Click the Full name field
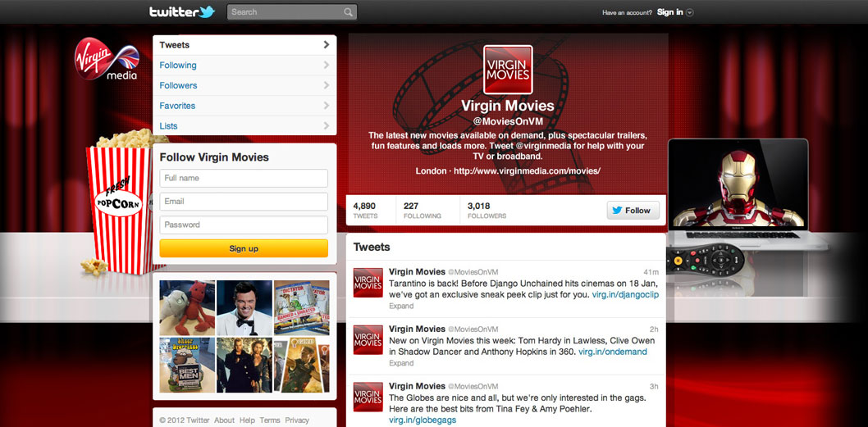Viewport: 868px width, 427px height. pos(244,178)
